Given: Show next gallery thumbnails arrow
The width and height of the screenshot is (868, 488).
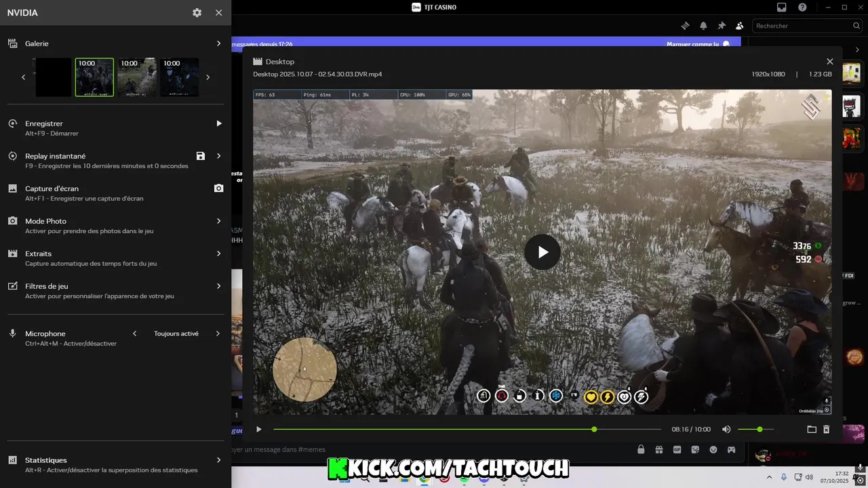Looking at the screenshot, I should [x=208, y=77].
